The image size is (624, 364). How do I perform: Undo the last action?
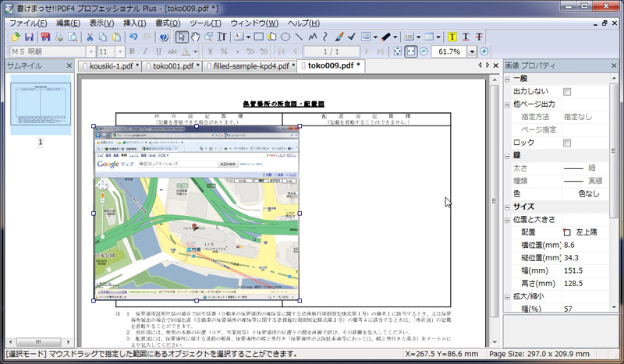point(133,37)
